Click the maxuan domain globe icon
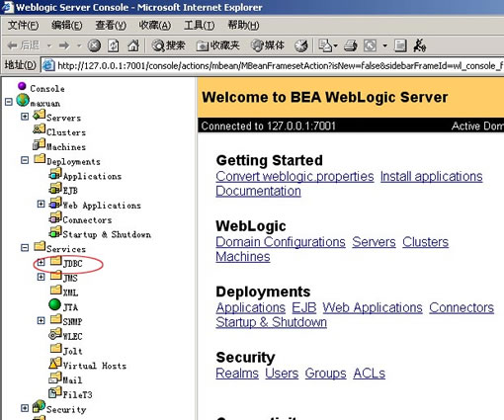504x420 pixels. pos(23,100)
